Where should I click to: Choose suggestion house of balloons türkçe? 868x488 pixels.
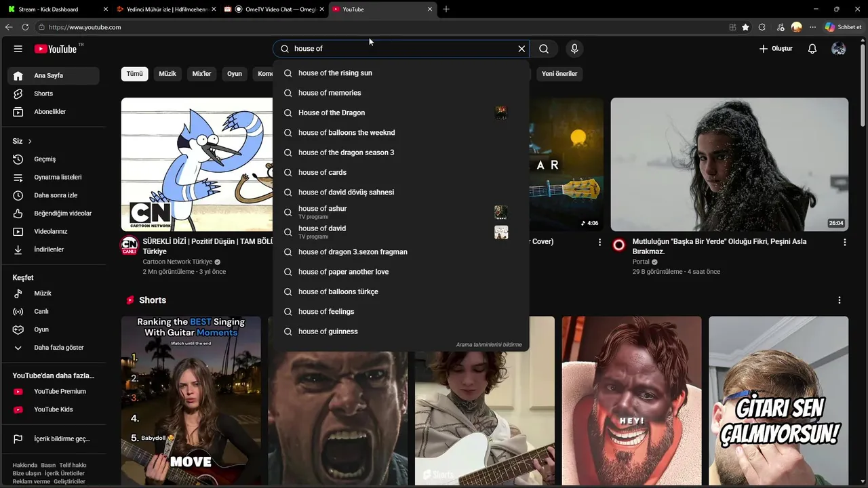tap(401, 291)
